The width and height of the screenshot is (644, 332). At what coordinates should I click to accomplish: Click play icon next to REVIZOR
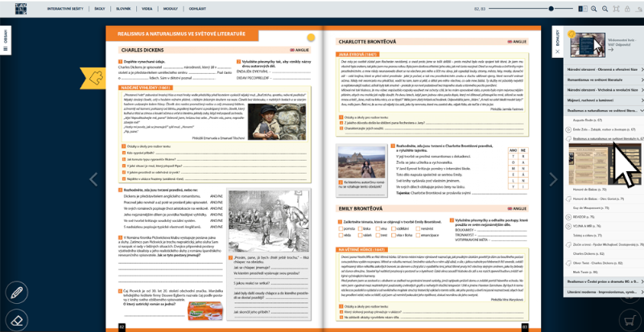(568, 217)
